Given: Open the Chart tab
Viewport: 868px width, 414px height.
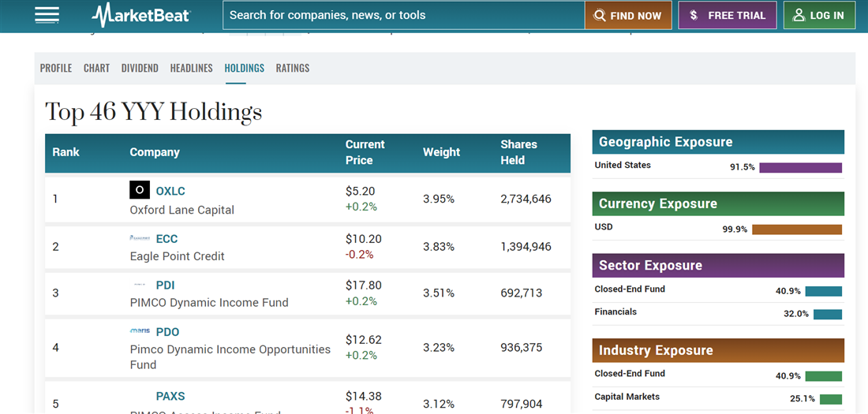Looking at the screenshot, I should pos(96,68).
